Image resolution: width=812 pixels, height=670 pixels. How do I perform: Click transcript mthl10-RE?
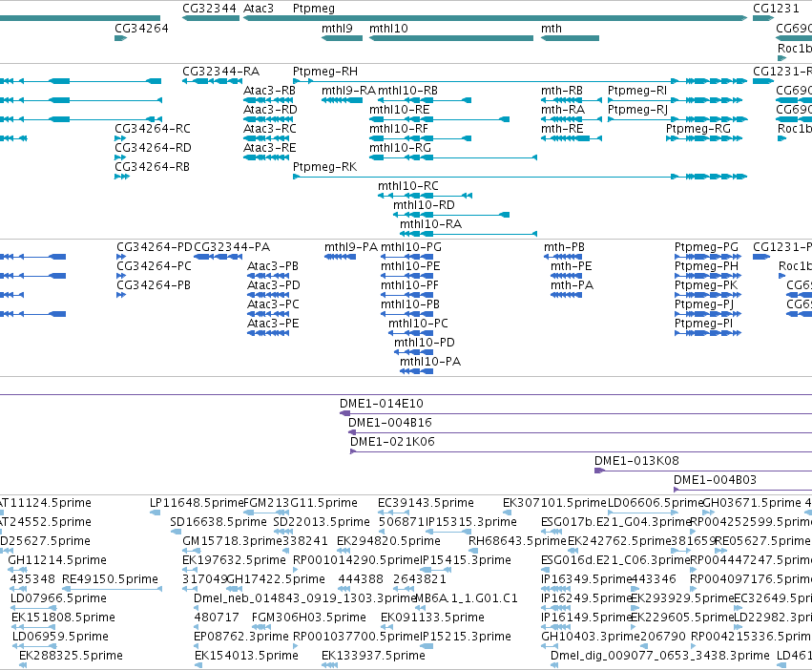click(399, 110)
